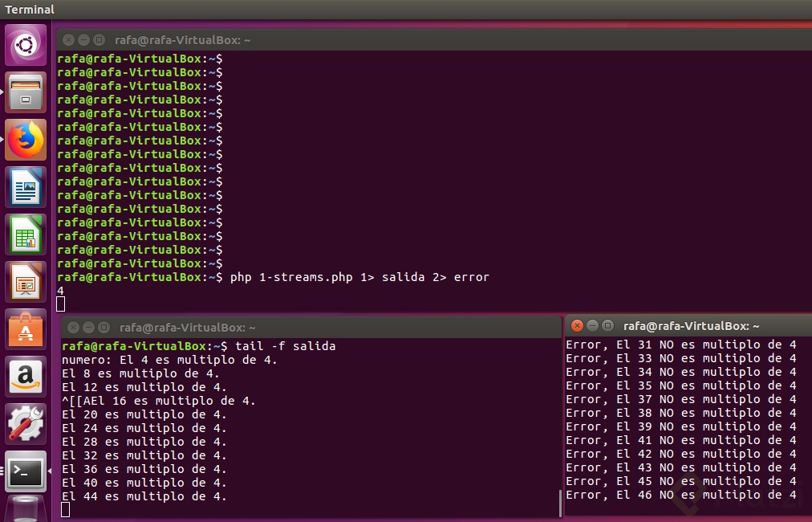
Task: Open LibreOffice Writer
Action: 26,186
